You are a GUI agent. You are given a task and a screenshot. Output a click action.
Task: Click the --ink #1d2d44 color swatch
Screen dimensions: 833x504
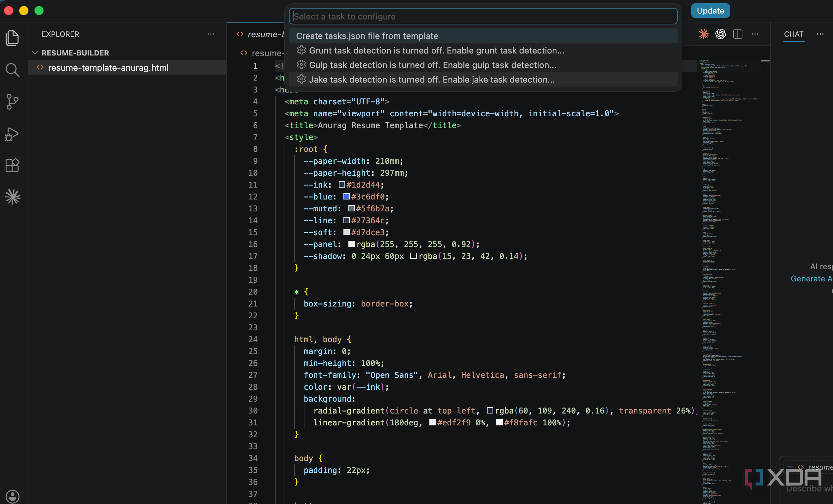pyautogui.click(x=342, y=184)
